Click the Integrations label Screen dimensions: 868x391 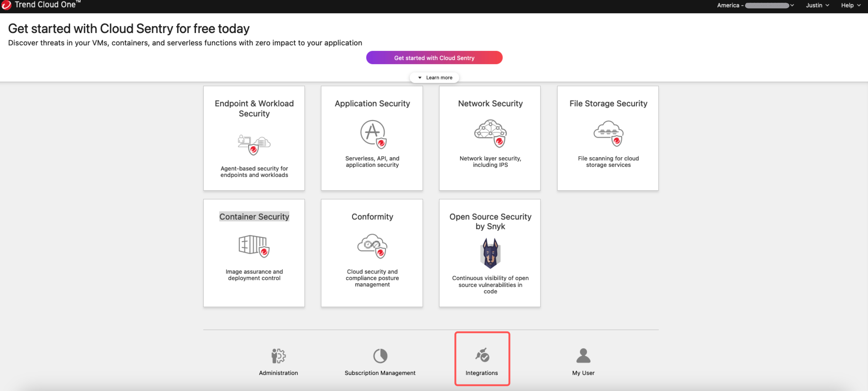tap(482, 373)
